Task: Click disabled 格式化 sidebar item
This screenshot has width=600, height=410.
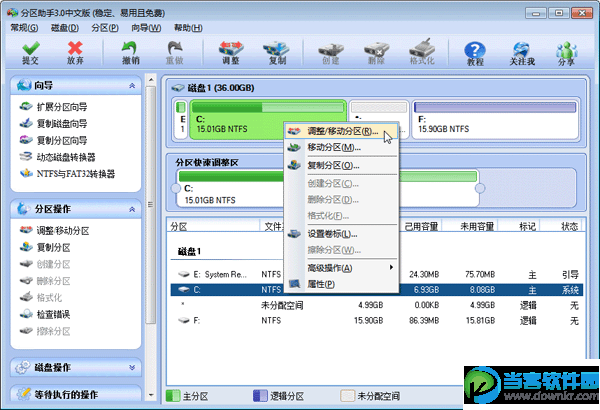Action: pyautogui.click(x=41, y=298)
